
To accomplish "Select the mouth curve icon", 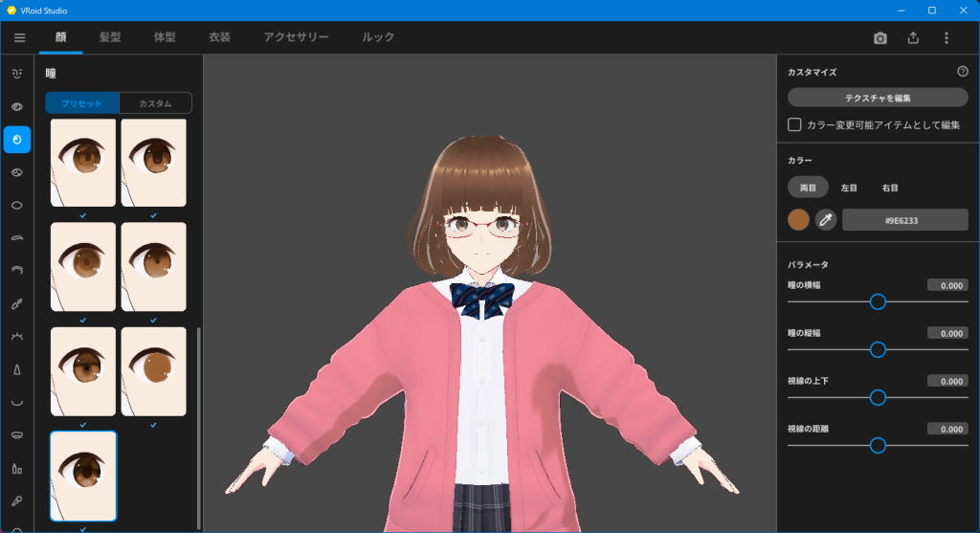I will coord(17,403).
